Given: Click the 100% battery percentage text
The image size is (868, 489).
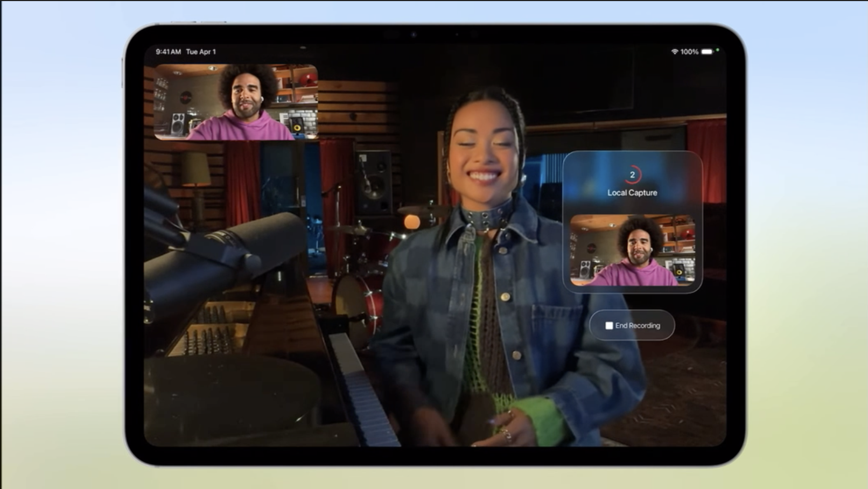Looking at the screenshot, I should click(689, 52).
